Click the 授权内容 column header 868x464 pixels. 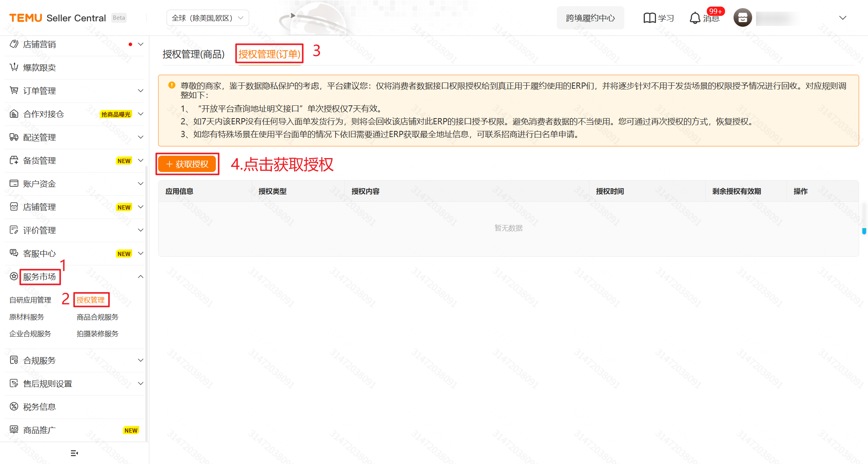(366, 191)
